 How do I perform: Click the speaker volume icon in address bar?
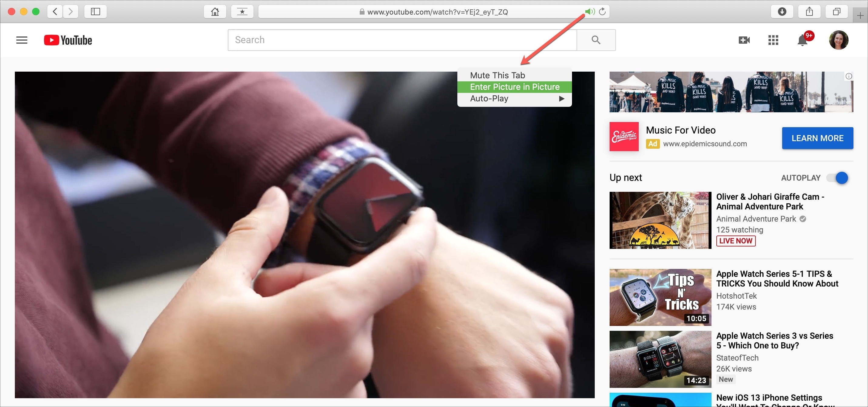pos(588,11)
